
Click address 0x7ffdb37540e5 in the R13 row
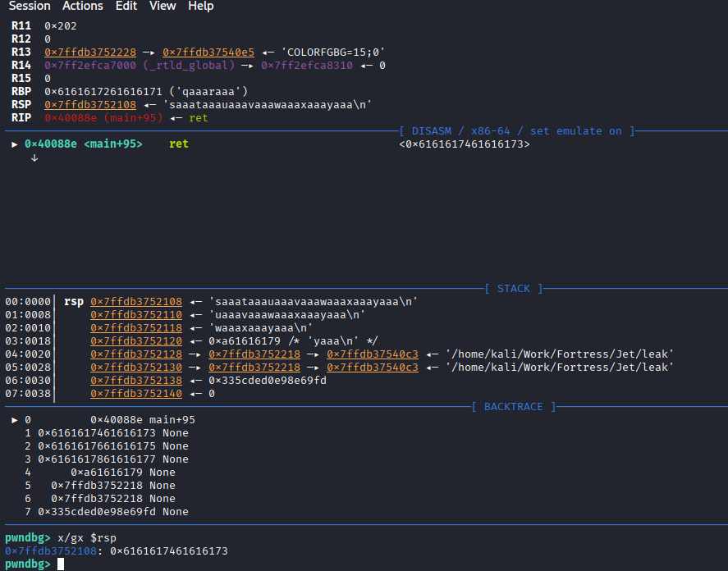point(208,52)
